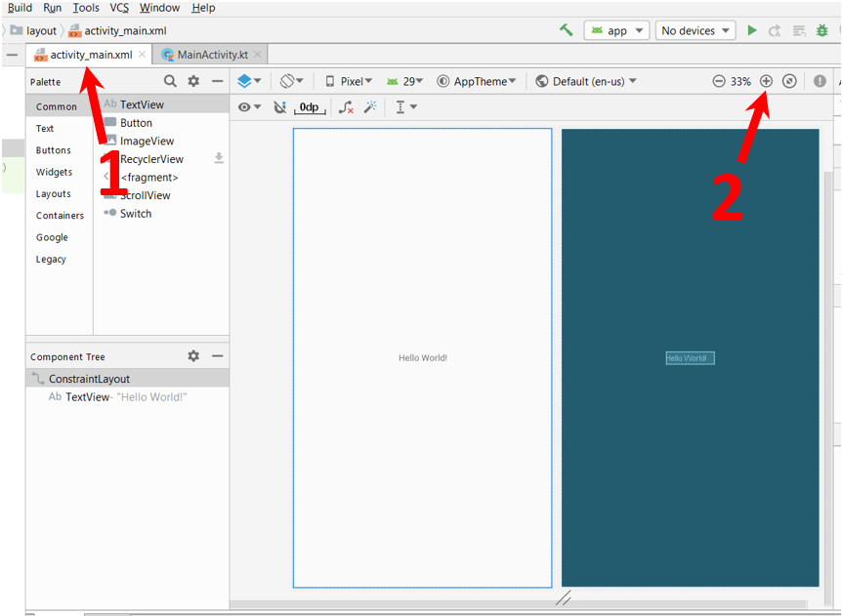The image size is (843, 616).
Task: Click the Apply Code Changes icon
Action: (799, 30)
